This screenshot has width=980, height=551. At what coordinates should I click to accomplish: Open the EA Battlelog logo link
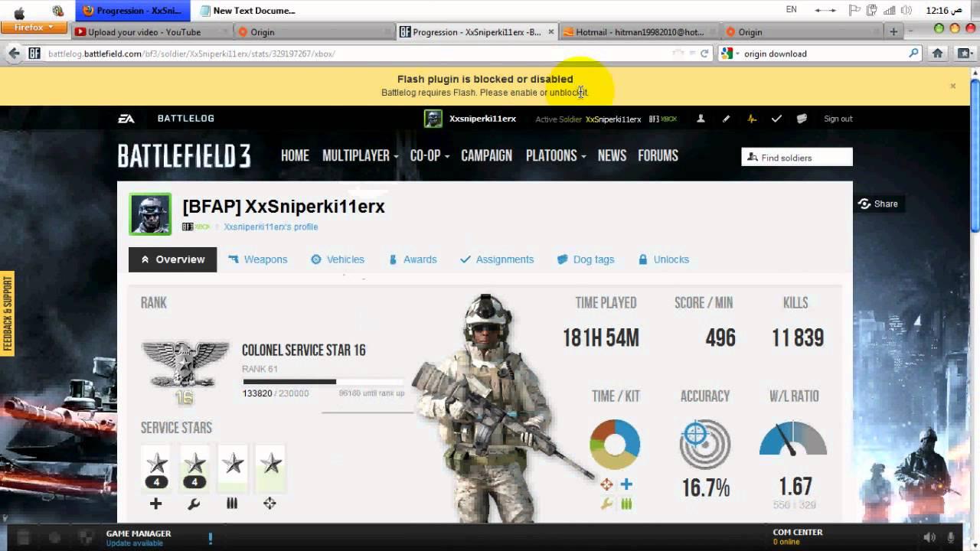[x=165, y=119]
